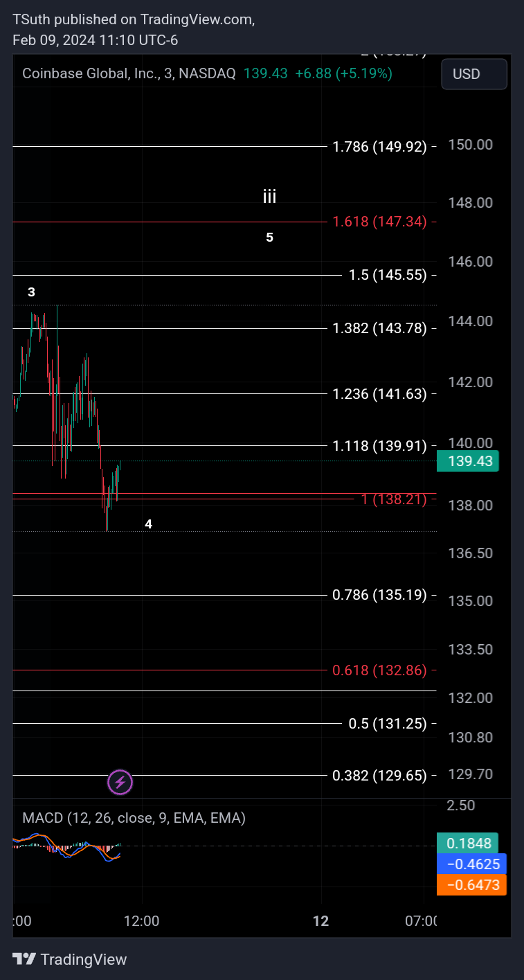This screenshot has height=980, width=524.
Task: Click the orange signal value tag −0.6473
Action: (472, 884)
